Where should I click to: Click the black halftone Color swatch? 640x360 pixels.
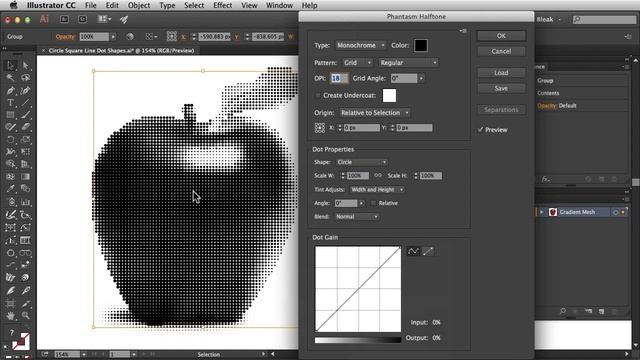(x=421, y=45)
